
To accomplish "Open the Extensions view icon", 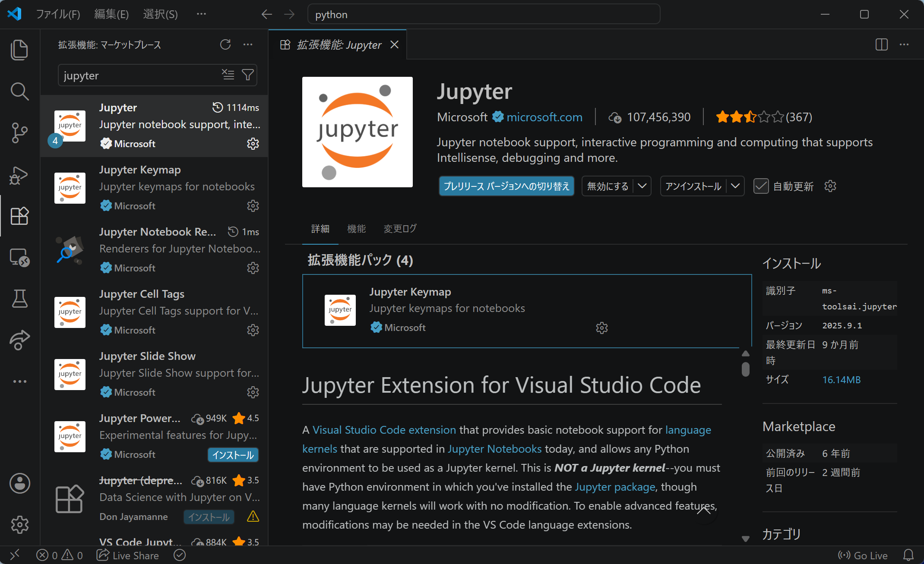I will 19,216.
